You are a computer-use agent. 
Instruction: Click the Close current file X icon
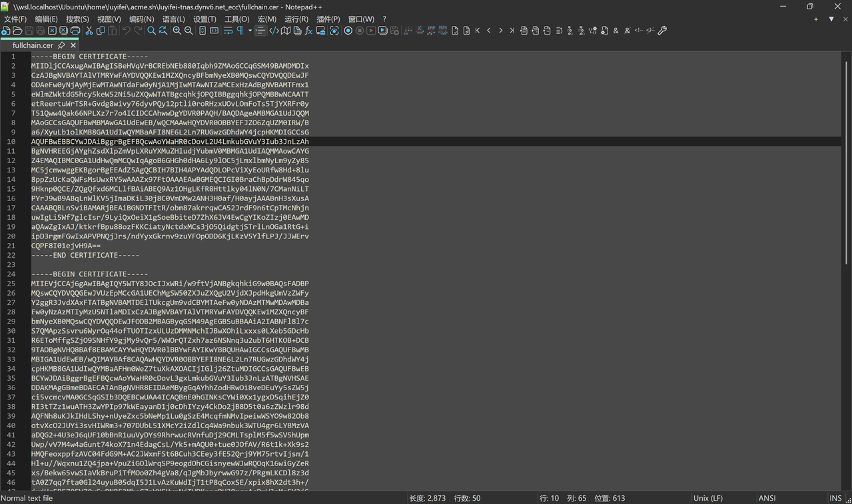[x=52, y=31]
